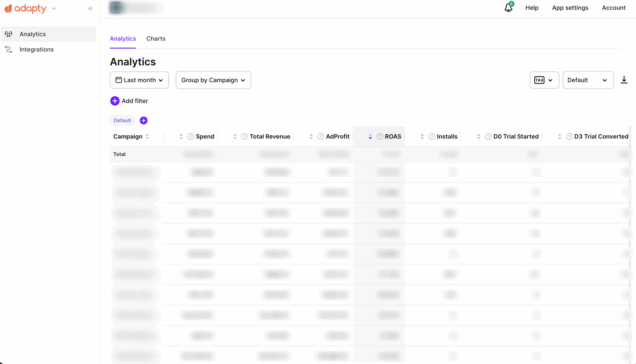Click the Analytics page heading
636x364 pixels.
[x=133, y=62]
